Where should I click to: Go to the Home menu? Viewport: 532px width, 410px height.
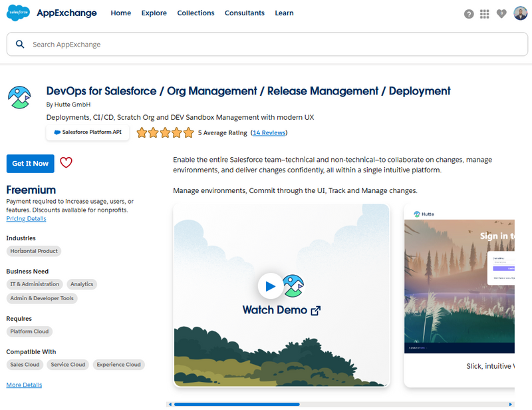(x=121, y=13)
